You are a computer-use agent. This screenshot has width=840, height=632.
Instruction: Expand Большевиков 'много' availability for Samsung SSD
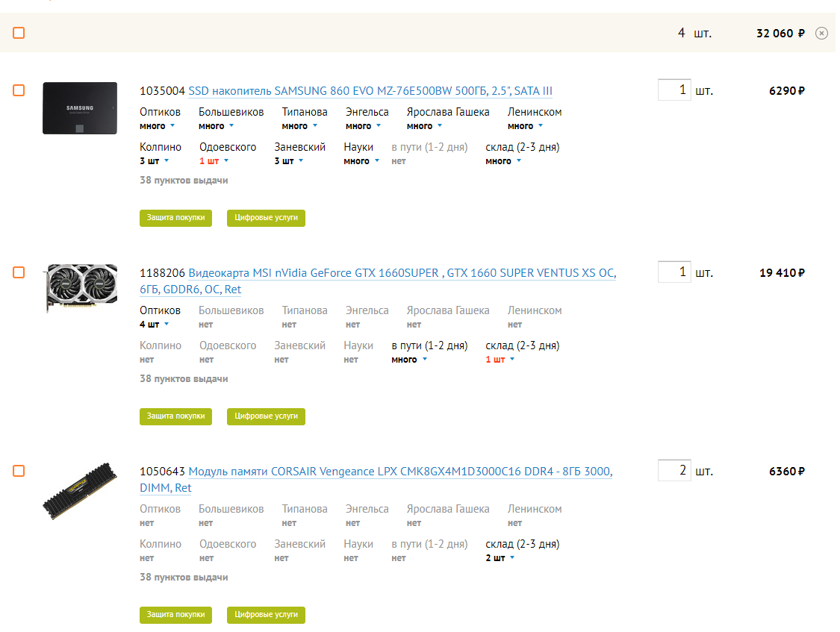tap(217, 126)
